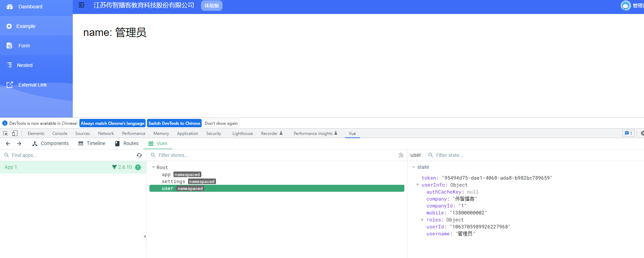Select App 1 in apps list
The image size is (644, 258).
(x=73, y=167)
